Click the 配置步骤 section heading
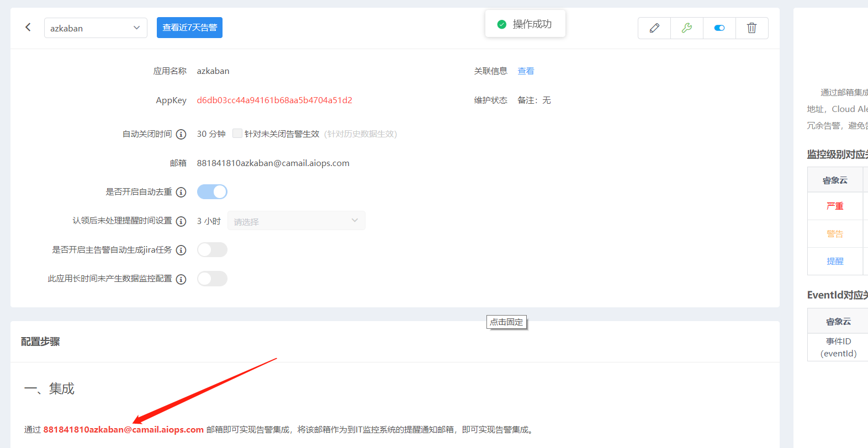Image resolution: width=868 pixels, height=448 pixels. (x=40, y=342)
